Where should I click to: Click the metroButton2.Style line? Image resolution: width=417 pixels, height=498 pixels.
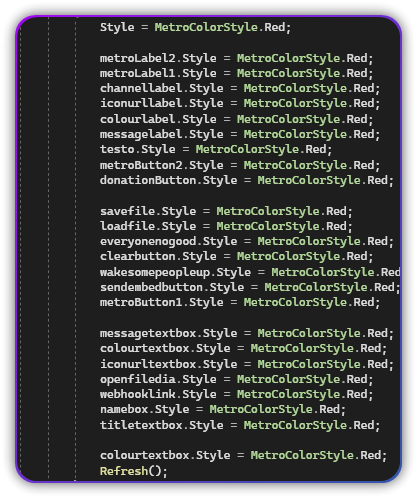click(x=240, y=165)
